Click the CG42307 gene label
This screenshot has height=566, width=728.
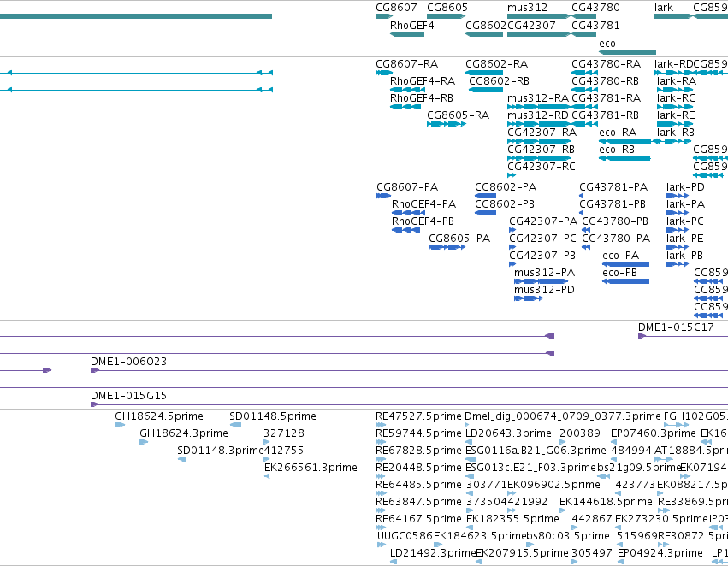pos(531,26)
